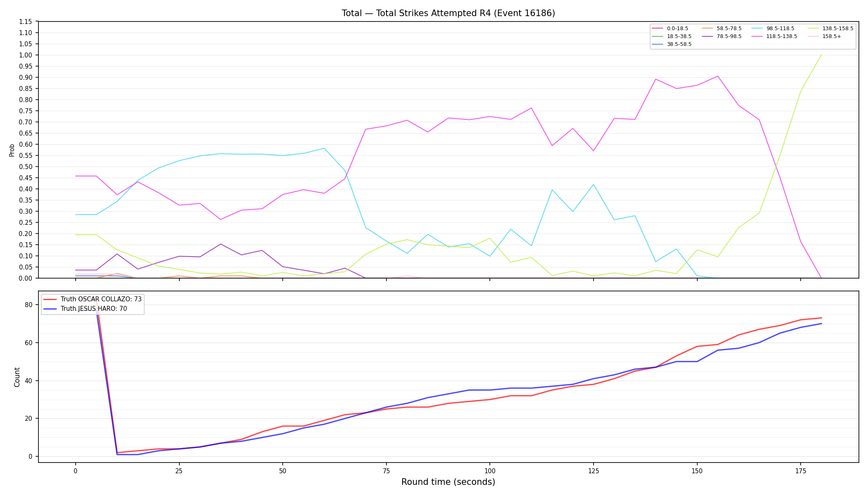Click the 0.50 tick on the Prob axis
Image resolution: width=868 pixels, height=496 pixels.
click(26, 167)
